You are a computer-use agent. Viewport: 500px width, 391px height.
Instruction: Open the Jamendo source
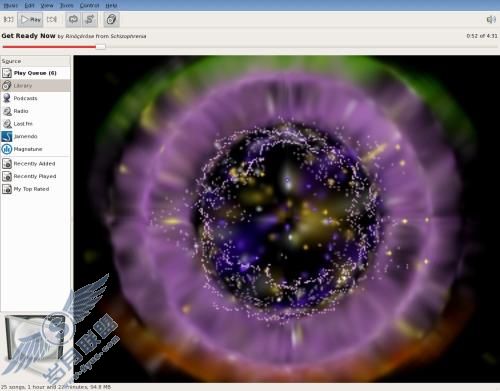tap(36, 136)
